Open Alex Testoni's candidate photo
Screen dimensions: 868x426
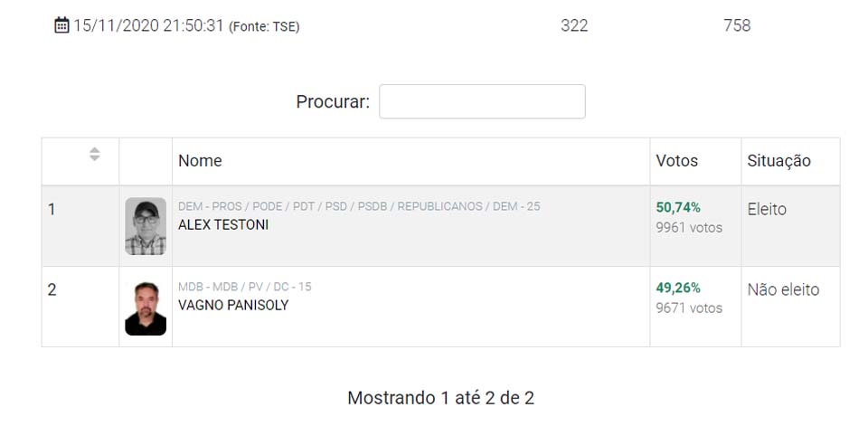(146, 226)
